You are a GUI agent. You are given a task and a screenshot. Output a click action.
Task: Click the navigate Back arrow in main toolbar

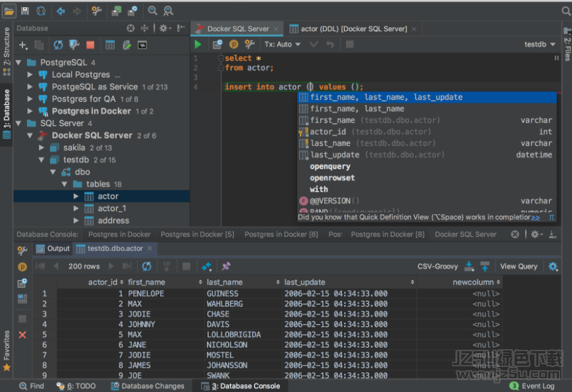pyautogui.click(x=61, y=11)
